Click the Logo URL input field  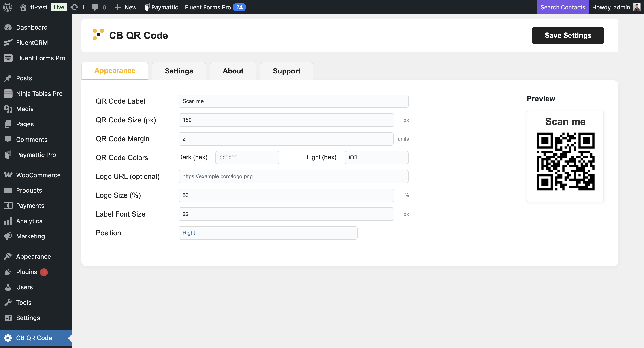(x=293, y=176)
